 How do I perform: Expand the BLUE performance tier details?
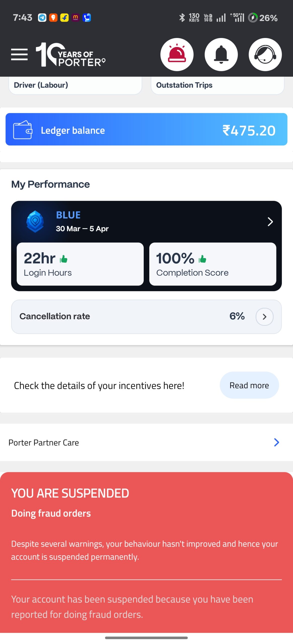tap(270, 222)
